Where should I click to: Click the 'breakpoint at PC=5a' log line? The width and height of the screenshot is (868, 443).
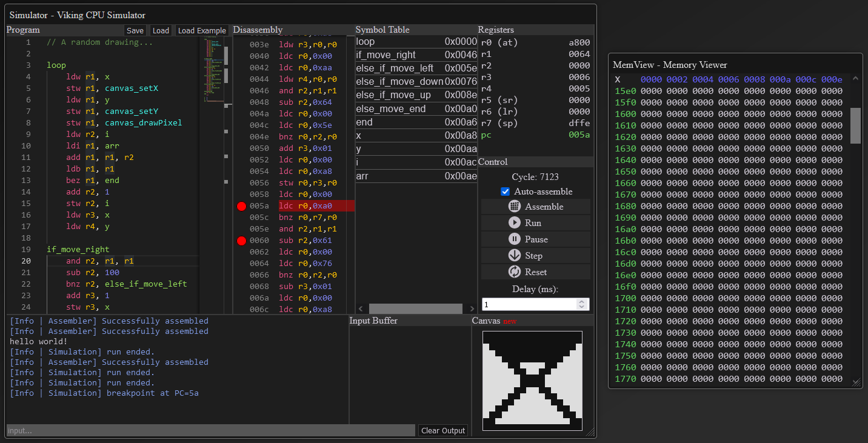[104, 393]
